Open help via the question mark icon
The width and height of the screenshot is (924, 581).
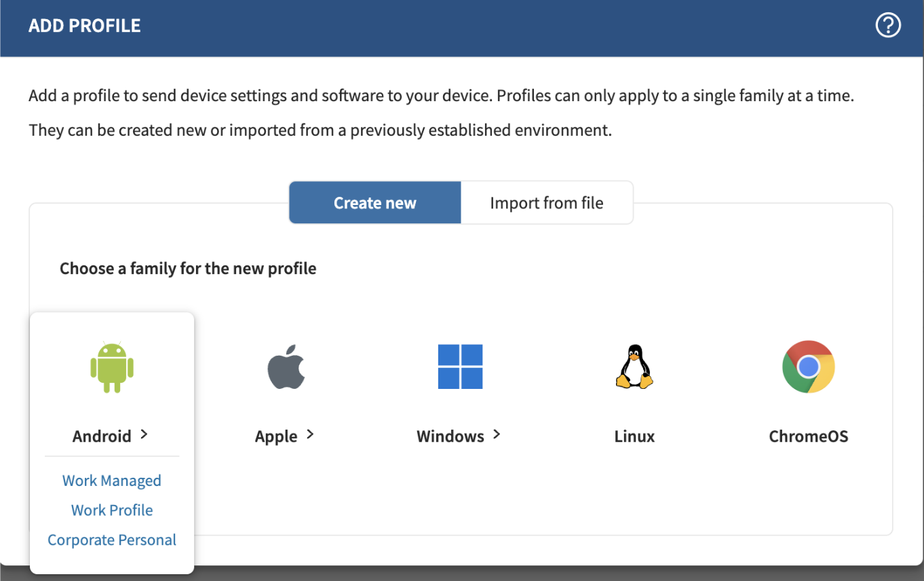[888, 26]
